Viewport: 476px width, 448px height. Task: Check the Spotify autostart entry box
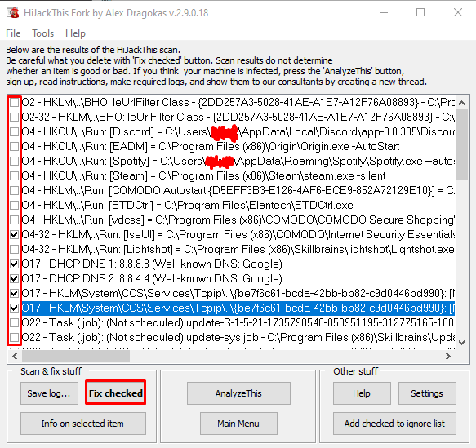[14, 161]
